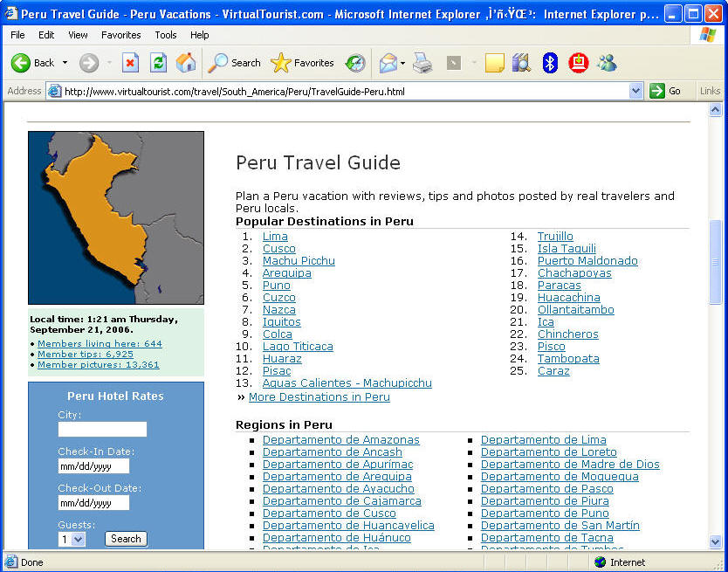Expand the Forward history dropdown arrow

110,63
